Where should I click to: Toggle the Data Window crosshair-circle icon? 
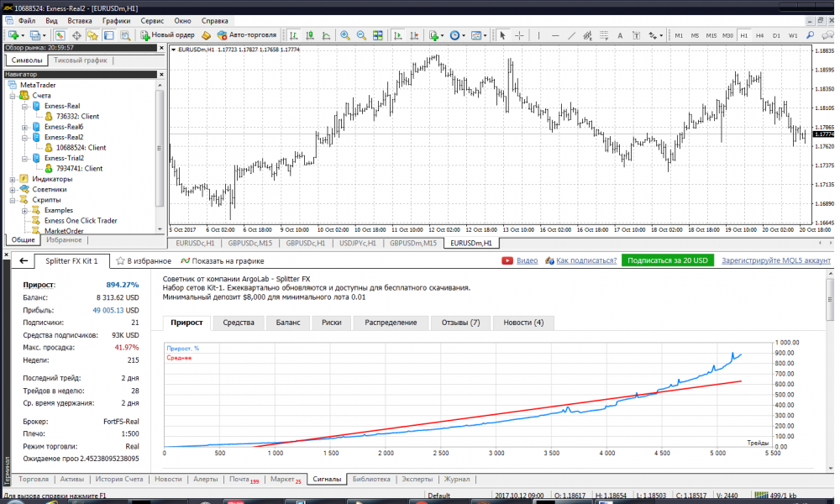pos(76,35)
